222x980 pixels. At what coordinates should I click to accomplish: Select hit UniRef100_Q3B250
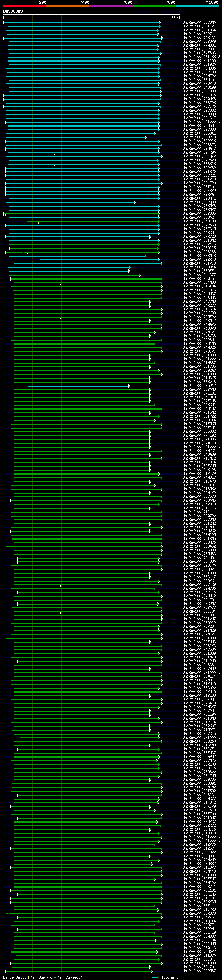199,742
